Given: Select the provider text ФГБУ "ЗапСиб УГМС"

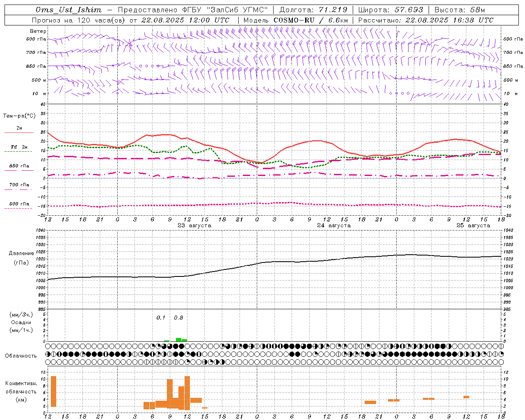Looking at the screenshot, I should [225, 10].
